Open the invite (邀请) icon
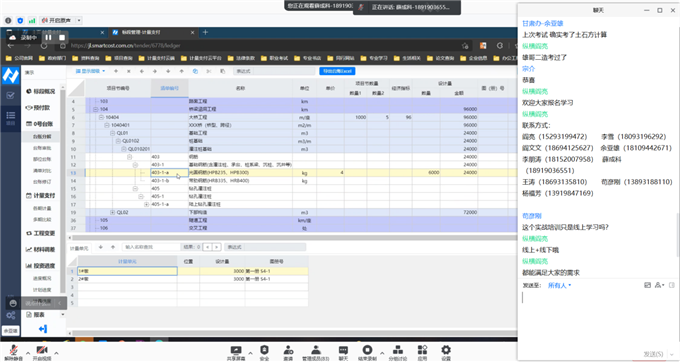The image size is (680, 362). click(288, 352)
